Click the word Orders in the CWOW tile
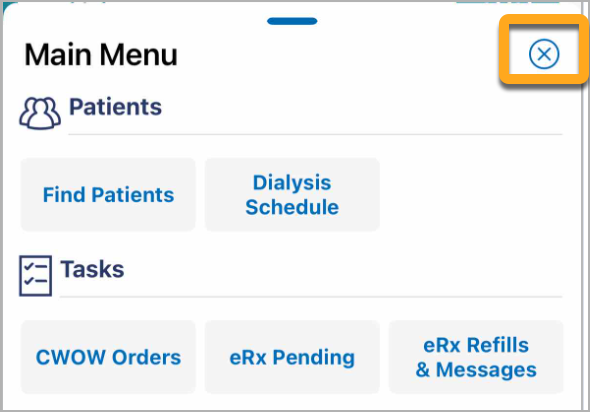Image resolution: width=590 pixels, height=412 pixels. pyautogui.click(x=146, y=357)
